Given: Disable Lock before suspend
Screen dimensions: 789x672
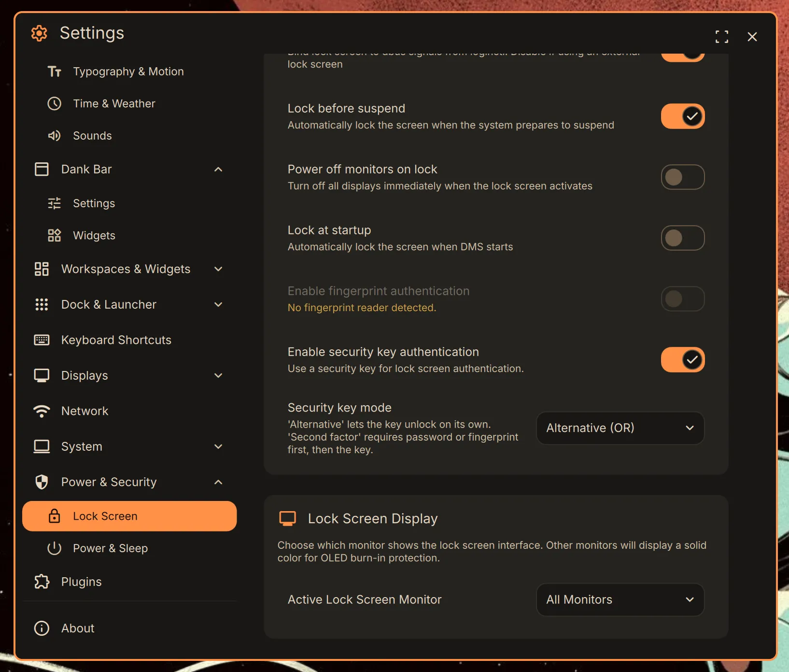Looking at the screenshot, I should 682,116.
